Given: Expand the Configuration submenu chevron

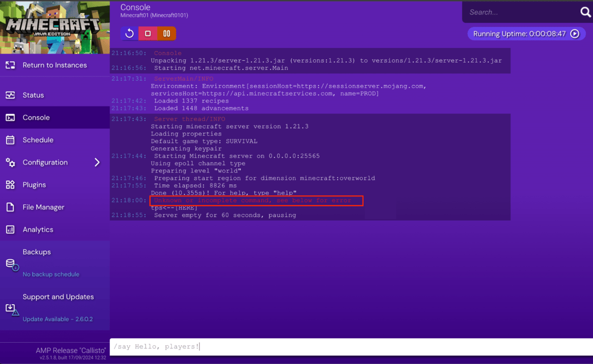Looking at the screenshot, I should pyautogui.click(x=97, y=162).
